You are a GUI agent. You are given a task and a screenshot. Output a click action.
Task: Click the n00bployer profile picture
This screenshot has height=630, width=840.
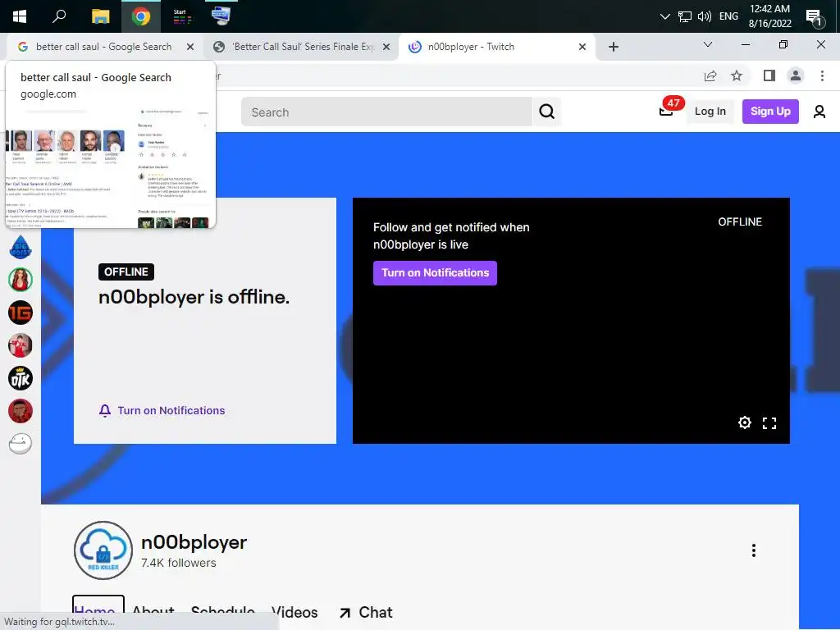tap(103, 550)
